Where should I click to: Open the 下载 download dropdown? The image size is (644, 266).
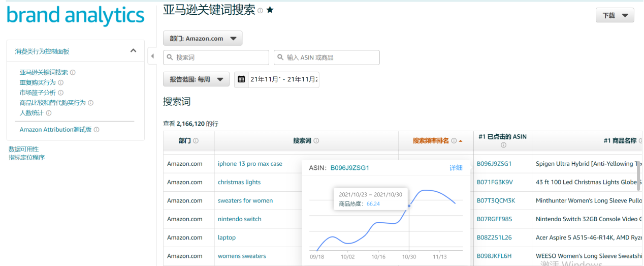[615, 16]
